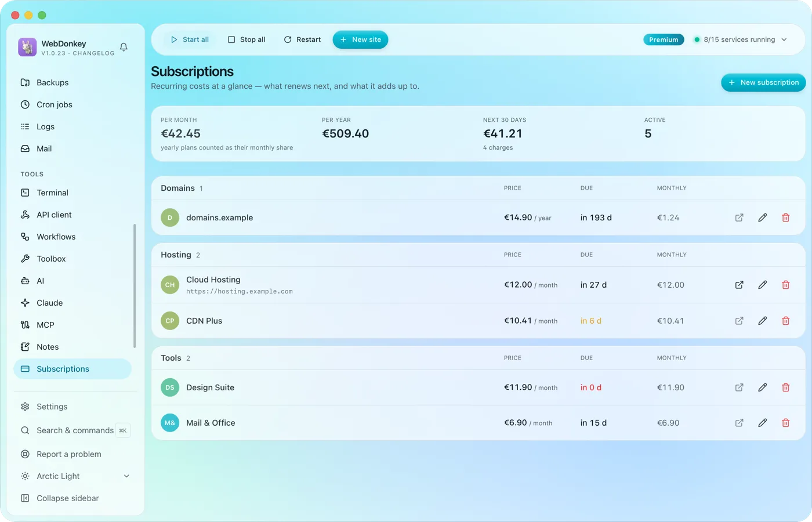Open the Cloud Hosting URL text
Viewport: 812px width, 522px height.
point(239,292)
